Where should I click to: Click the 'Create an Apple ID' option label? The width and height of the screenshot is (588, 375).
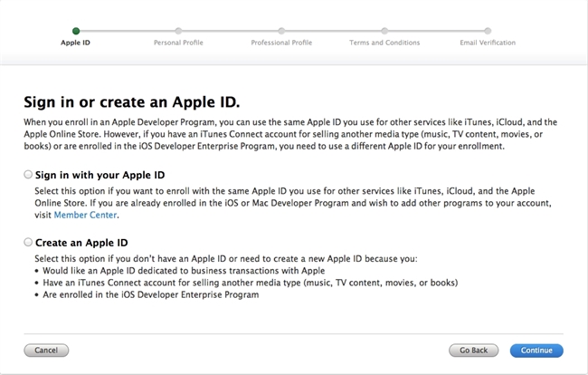[x=81, y=243]
